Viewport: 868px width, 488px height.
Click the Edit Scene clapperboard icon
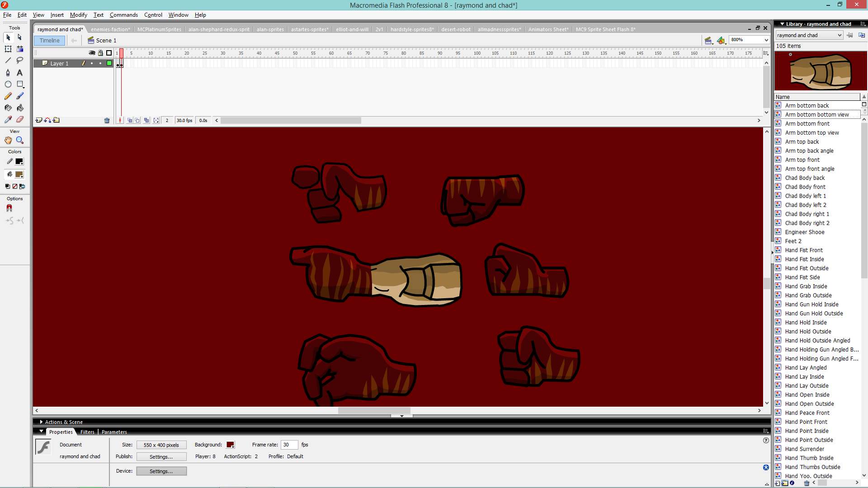point(708,40)
